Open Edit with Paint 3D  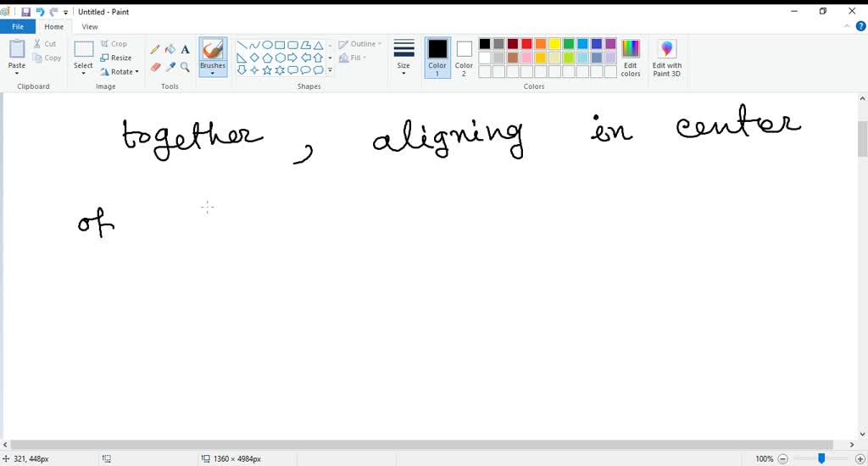pos(666,58)
